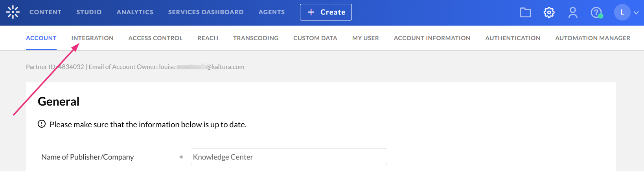Click the Name of Publisher/Company field
The height and width of the screenshot is (171, 644).
coord(289,157)
